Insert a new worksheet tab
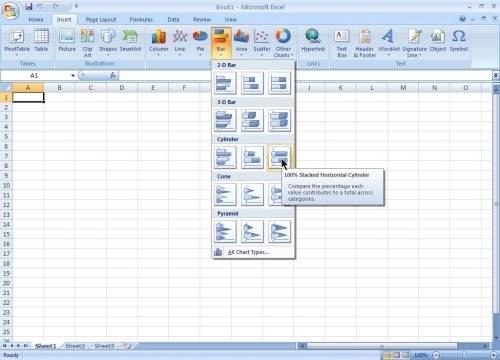This screenshot has height=360, width=500. (127, 346)
